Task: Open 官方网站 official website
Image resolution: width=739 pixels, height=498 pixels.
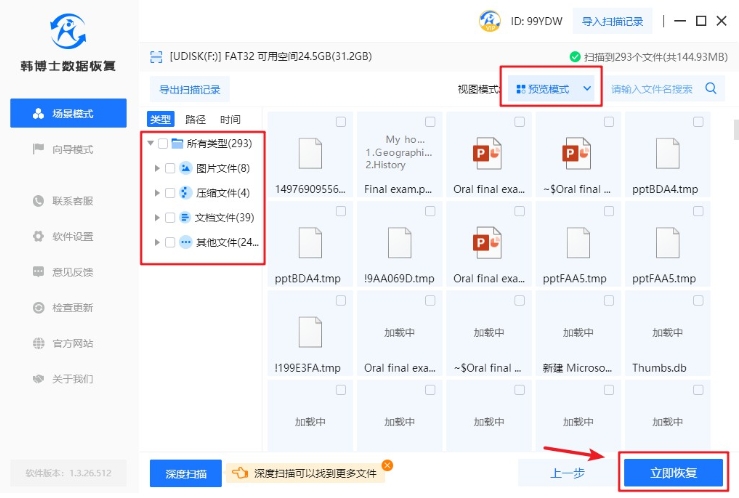Action: tap(72, 343)
